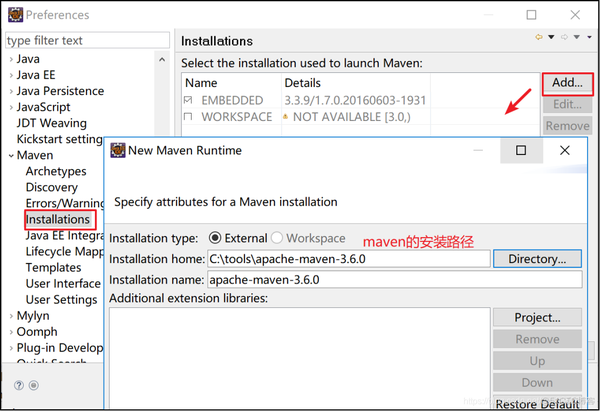Collapse the Maven tree node

coord(11,155)
